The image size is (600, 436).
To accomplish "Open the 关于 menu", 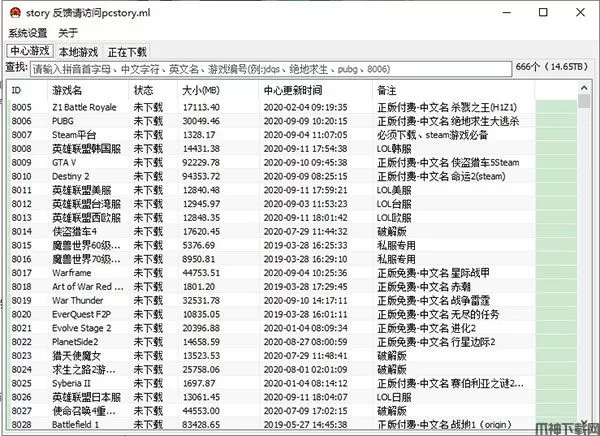I will pos(68,33).
